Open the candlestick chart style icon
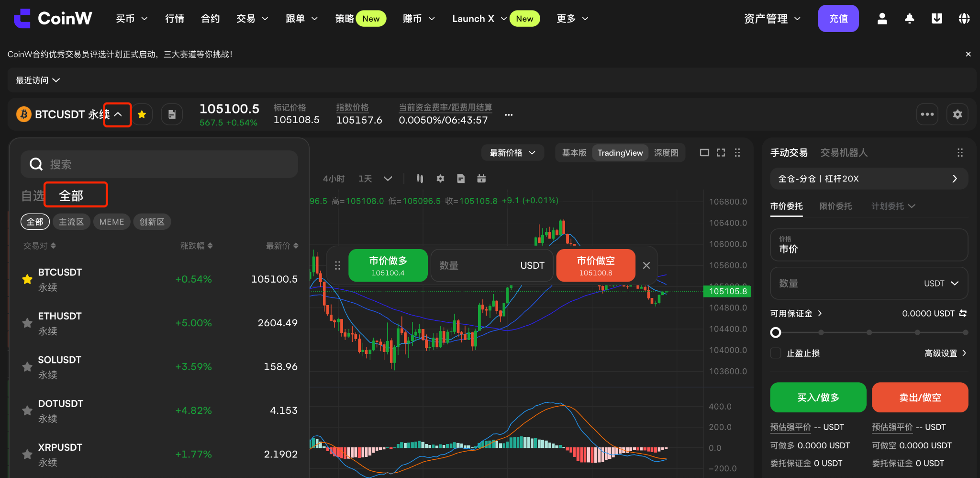Image resolution: width=980 pixels, height=478 pixels. pos(420,179)
